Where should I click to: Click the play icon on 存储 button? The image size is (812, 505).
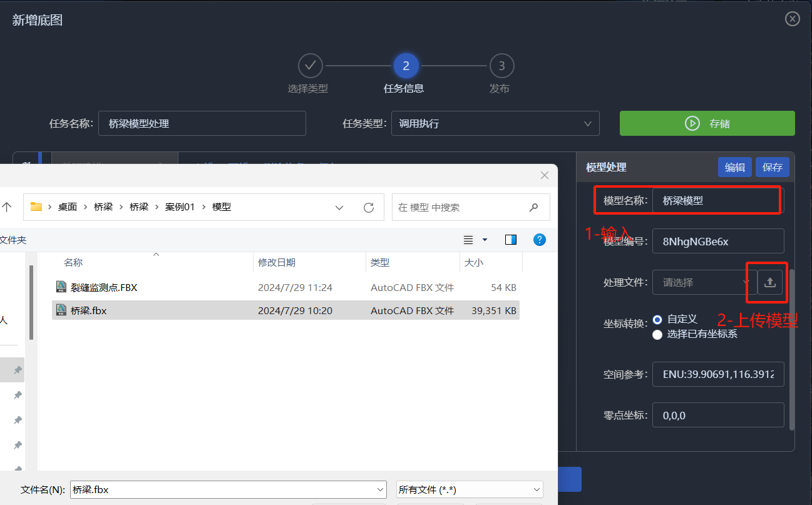tap(692, 123)
